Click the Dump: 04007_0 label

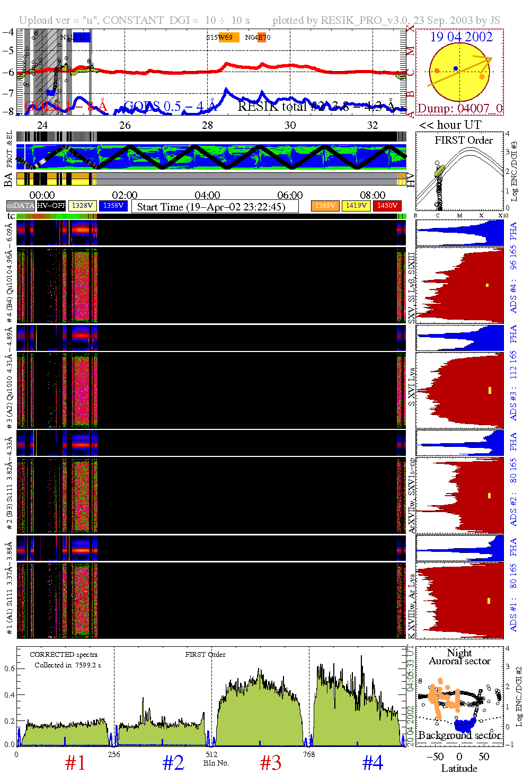460,109
